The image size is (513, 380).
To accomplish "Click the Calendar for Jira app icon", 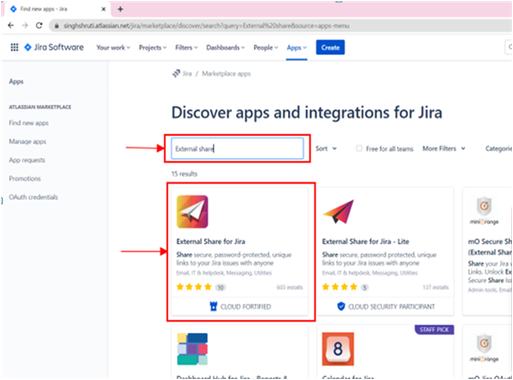I will tap(338, 349).
